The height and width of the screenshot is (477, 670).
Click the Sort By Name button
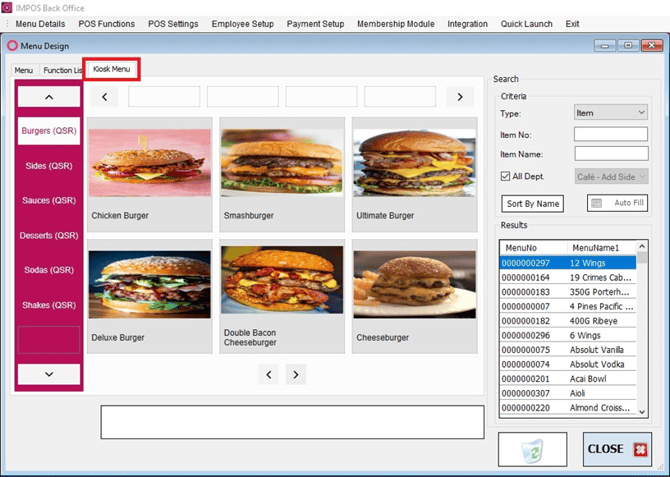click(x=532, y=203)
